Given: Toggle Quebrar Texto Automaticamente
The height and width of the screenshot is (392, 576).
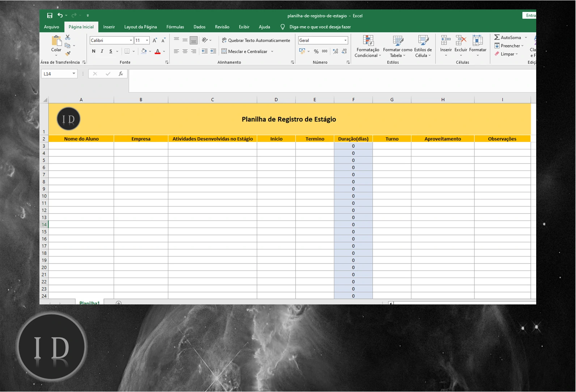Looking at the screenshot, I should click(x=256, y=40).
